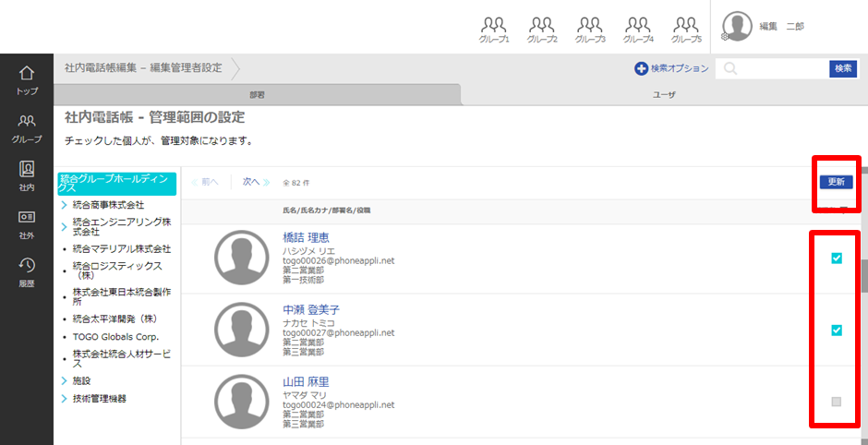Uncheck the checkbox for 中瀬 登美子
The image size is (868, 445).
(x=837, y=330)
